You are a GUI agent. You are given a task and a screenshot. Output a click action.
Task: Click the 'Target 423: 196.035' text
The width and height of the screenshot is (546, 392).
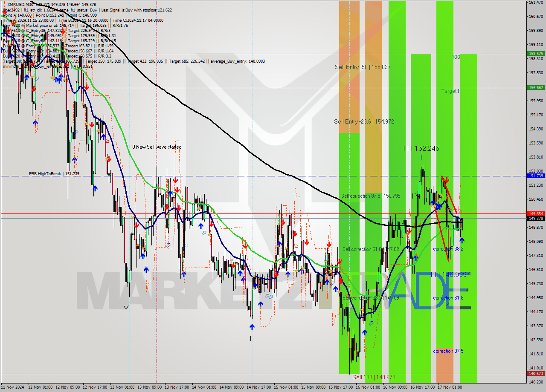(x=145, y=61)
